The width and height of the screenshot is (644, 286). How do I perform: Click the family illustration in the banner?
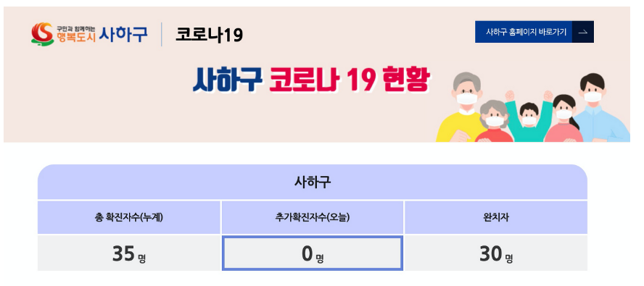[x=533, y=107]
